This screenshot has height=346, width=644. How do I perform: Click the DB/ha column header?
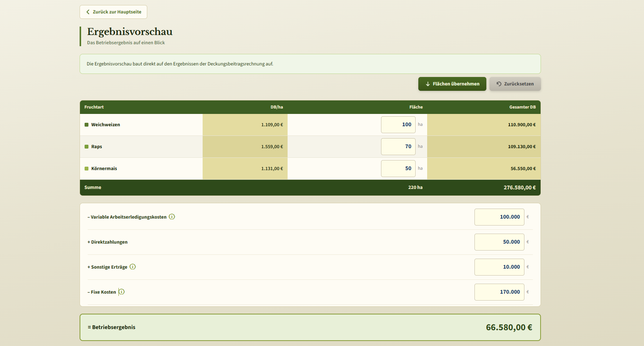pos(277,107)
